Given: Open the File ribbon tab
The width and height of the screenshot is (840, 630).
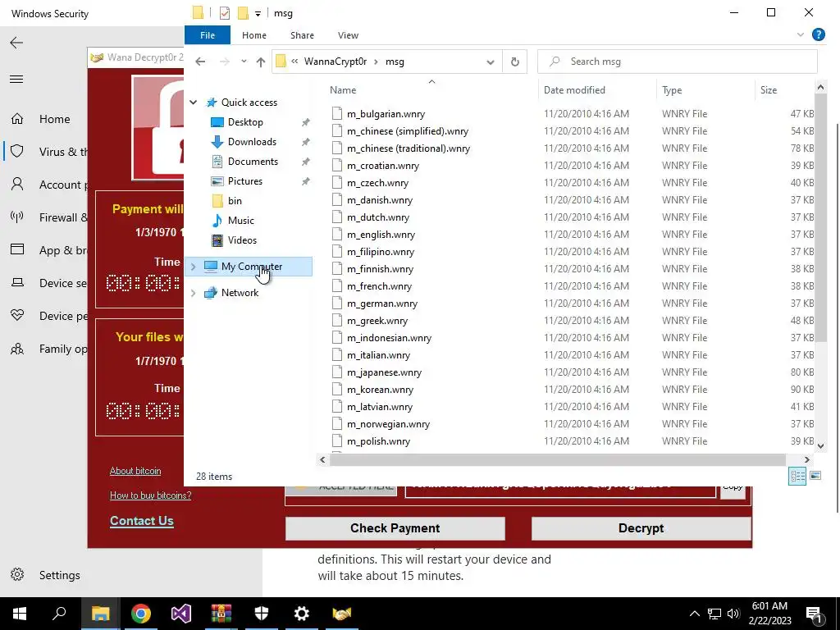Looking at the screenshot, I should point(208,35).
